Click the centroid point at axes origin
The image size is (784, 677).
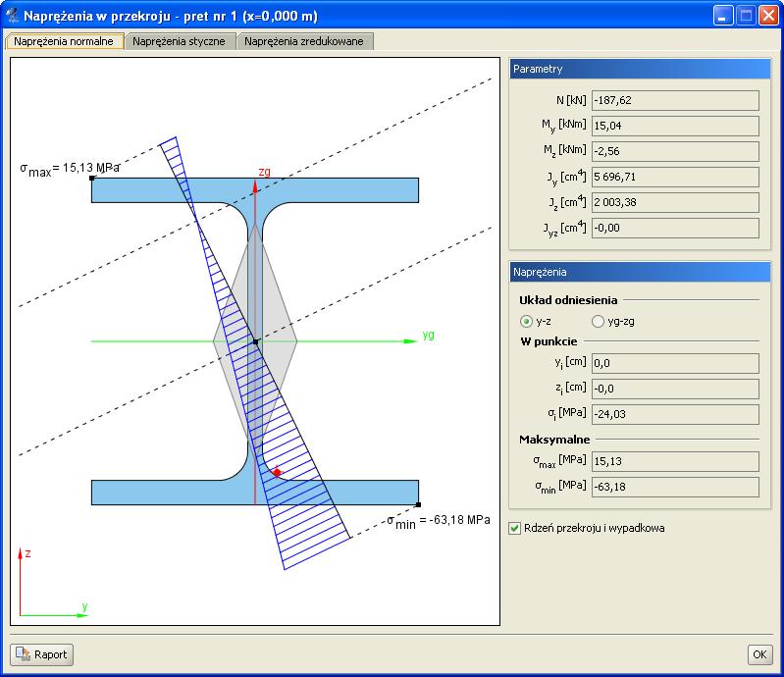(x=255, y=342)
